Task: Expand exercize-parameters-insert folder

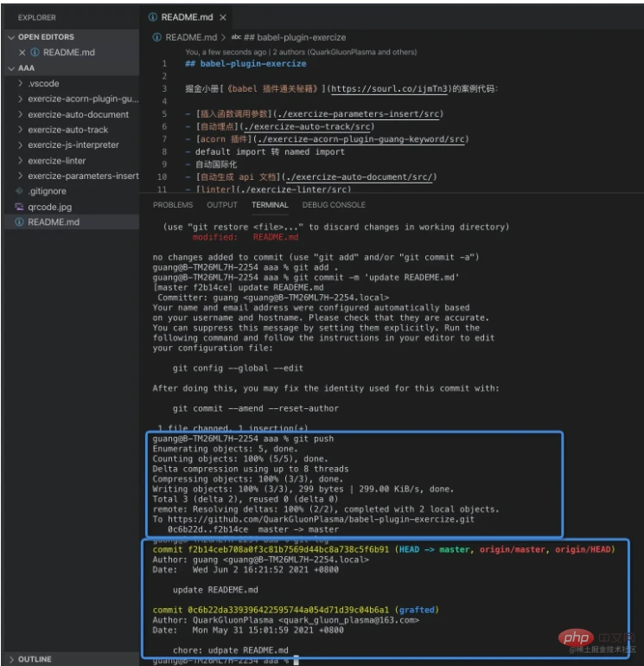Action: (20, 176)
